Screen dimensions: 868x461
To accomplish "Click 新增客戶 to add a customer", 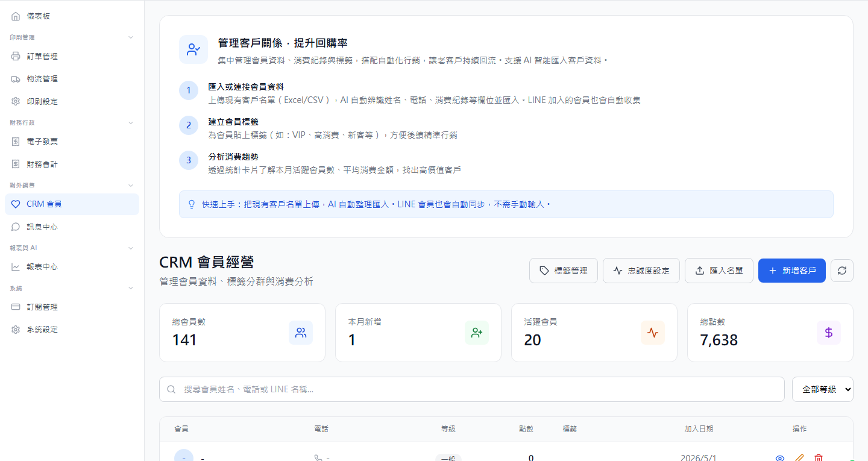I will point(792,271).
